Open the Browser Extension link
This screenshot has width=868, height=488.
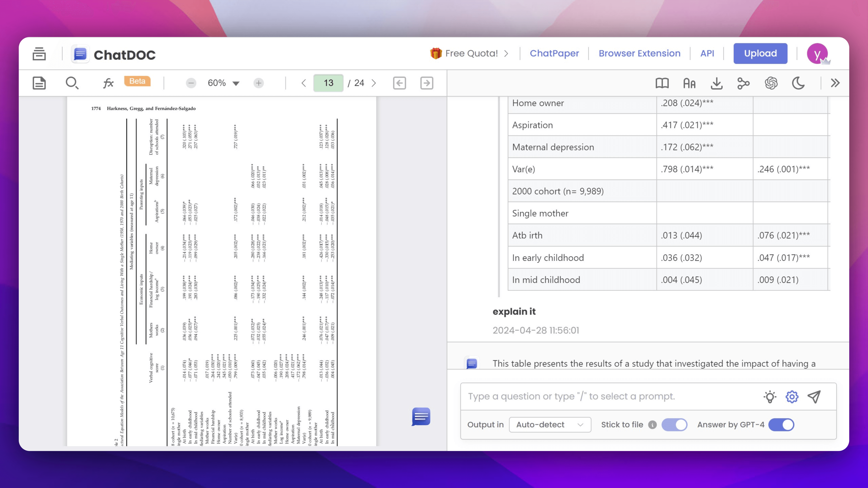(639, 53)
